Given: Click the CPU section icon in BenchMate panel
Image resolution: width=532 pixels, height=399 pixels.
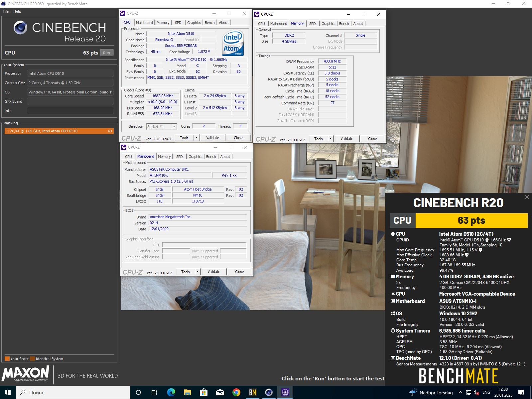Looking at the screenshot, I should pos(393,234).
